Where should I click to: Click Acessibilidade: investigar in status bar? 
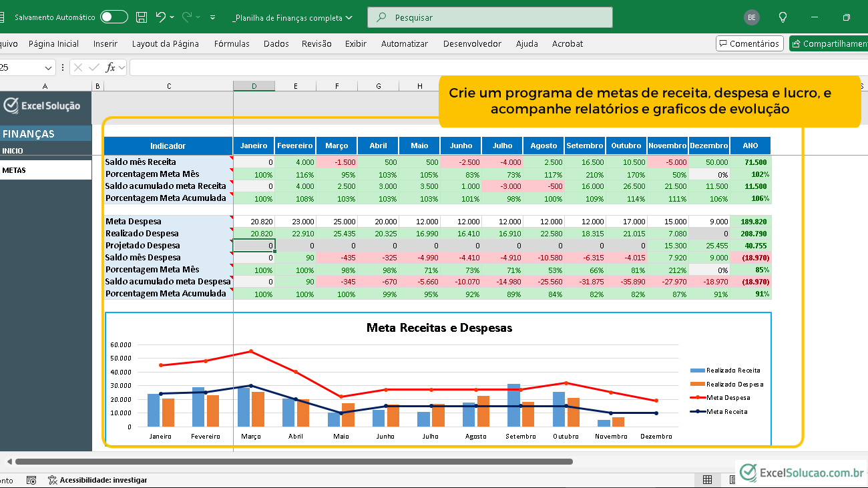click(x=97, y=480)
